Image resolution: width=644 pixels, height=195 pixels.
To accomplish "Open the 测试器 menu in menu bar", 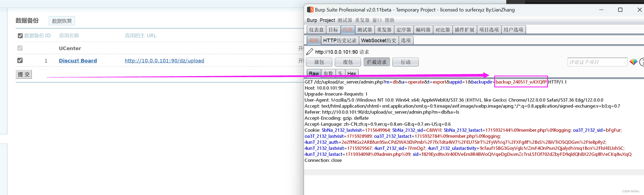I will (345, 20).
